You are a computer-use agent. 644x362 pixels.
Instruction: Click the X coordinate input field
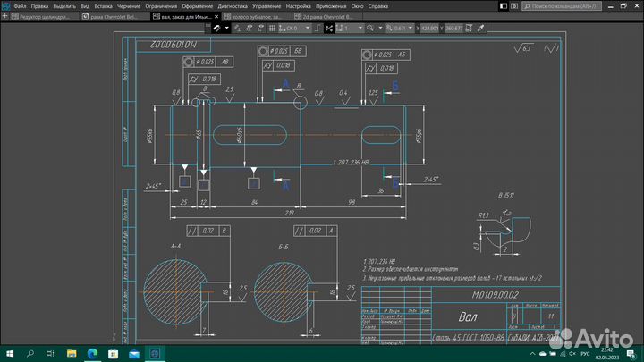tap(429, 28)
